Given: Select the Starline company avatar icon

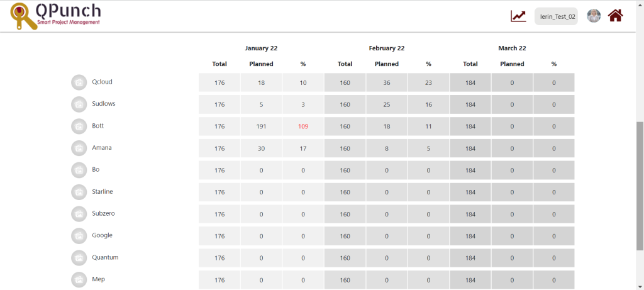Looking at the screenshot, I should click(x=79, y=192).
